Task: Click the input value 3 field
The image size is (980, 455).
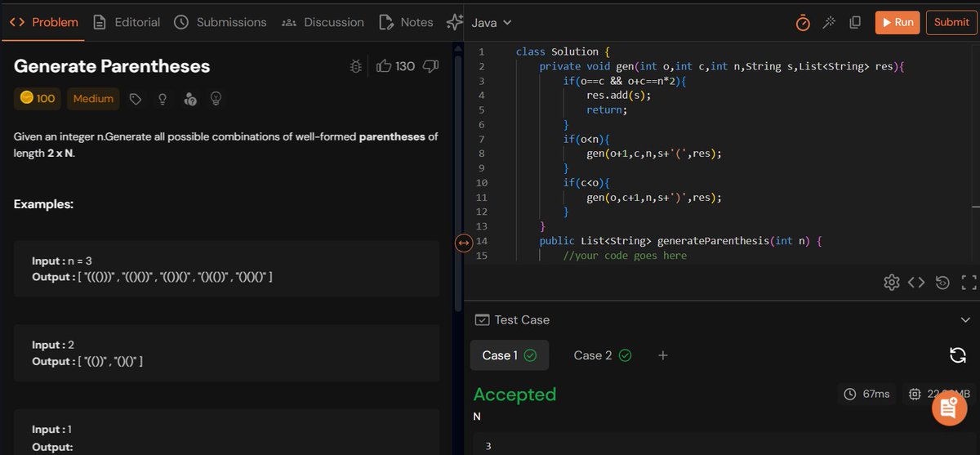Action: (725, 445)
